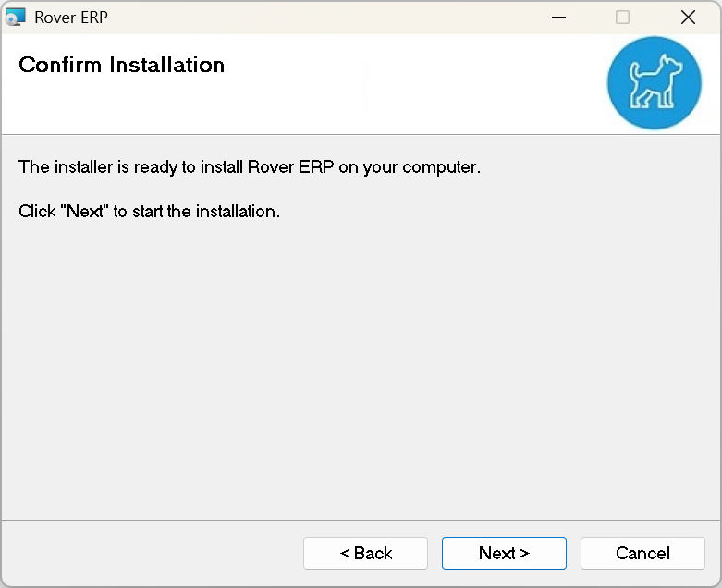Click the 'Click "Next" to start the installation.' text
Image resolution: width=722 pixels, height=588 pixels.
(149, 212)
